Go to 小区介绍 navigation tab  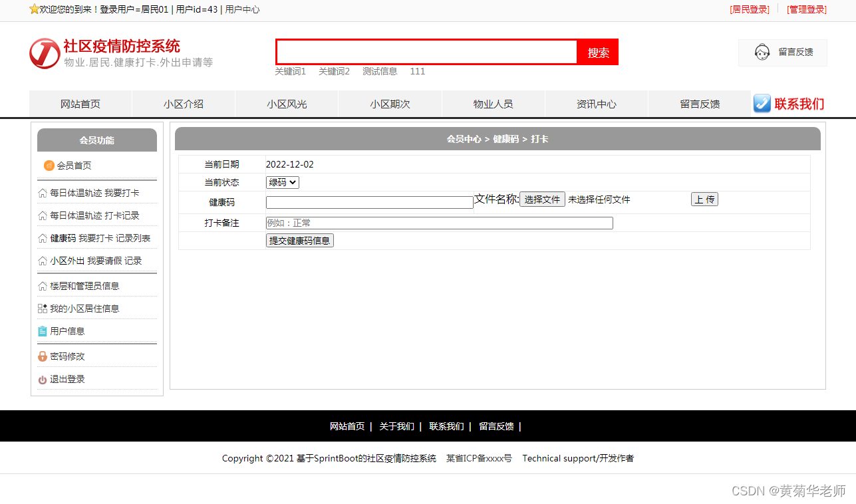click(x=184, y=104)
